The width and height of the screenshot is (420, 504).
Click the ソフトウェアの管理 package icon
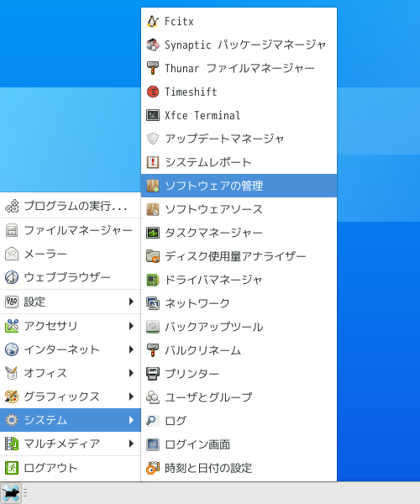(x=153, y=186)
